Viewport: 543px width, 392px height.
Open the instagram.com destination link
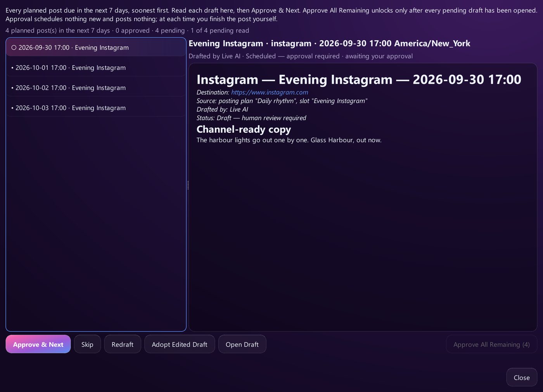[x=270, y=92]
